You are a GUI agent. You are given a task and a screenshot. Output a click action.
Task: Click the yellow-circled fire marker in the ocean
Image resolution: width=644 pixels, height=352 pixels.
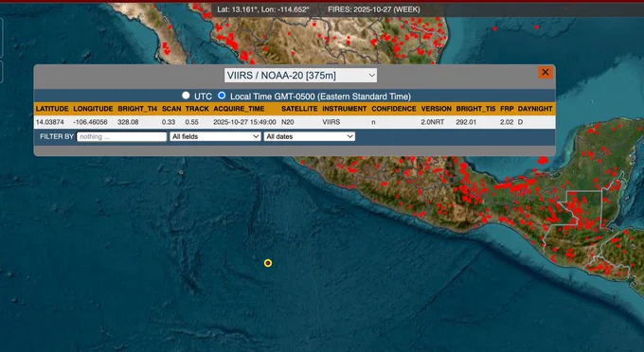point(268,263)
